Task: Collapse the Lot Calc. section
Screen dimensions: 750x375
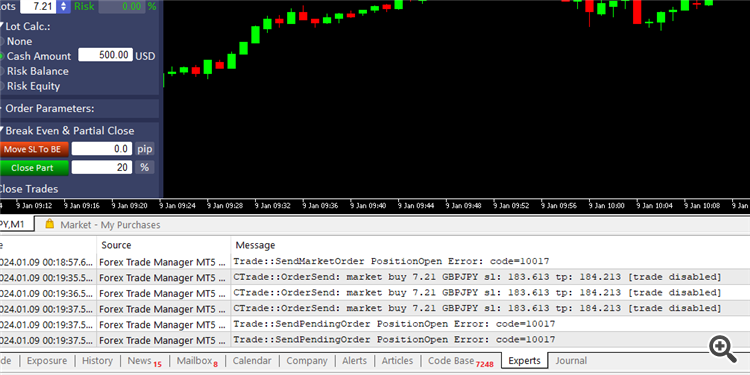Action: [2, 27]
